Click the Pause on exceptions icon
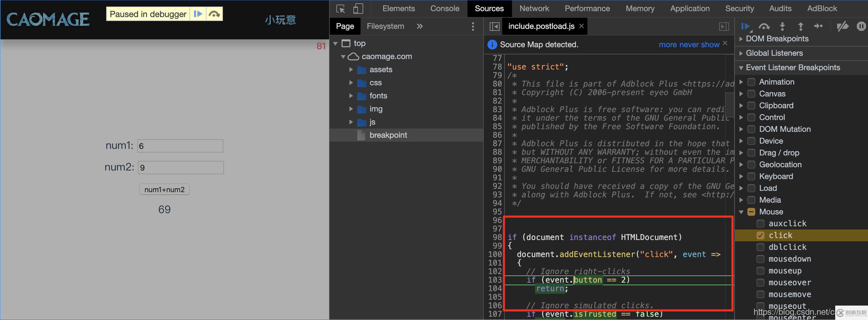The width and height of the screenshot is (868, 320). (x=861, y=26)
